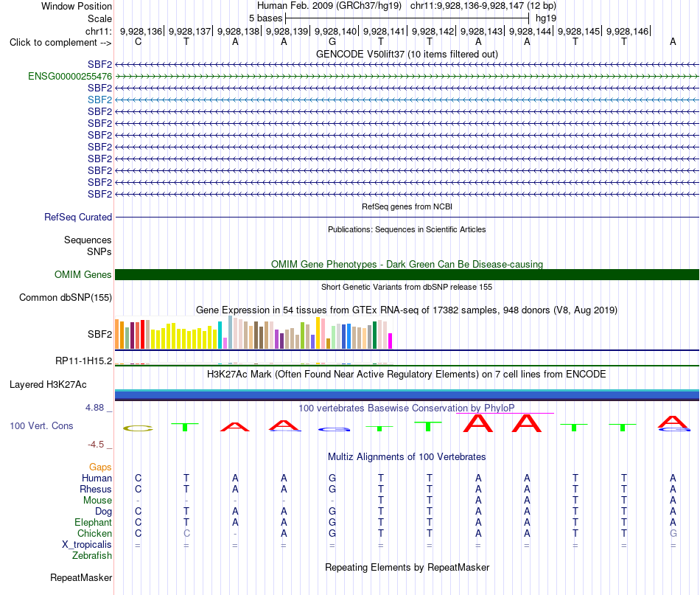Click the RP11-1H15.2 expression label
The height and width of the screenshot is (595, 700).
[x=83, y=361]
